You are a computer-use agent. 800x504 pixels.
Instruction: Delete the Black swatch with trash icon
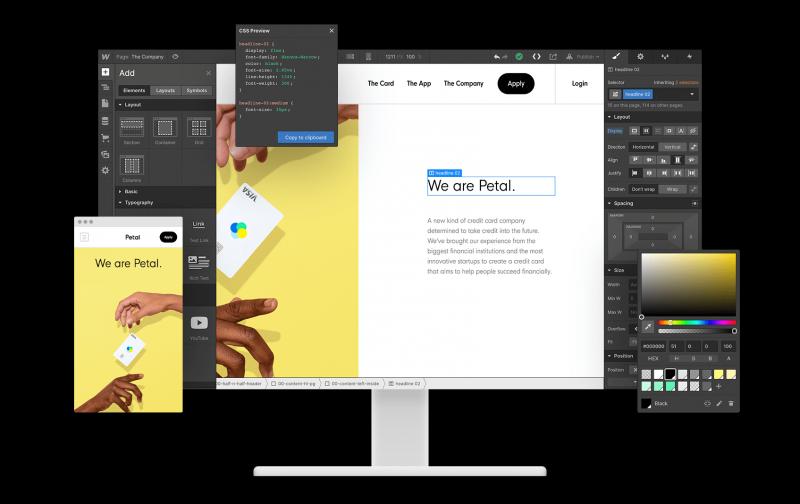click(731, 403)
